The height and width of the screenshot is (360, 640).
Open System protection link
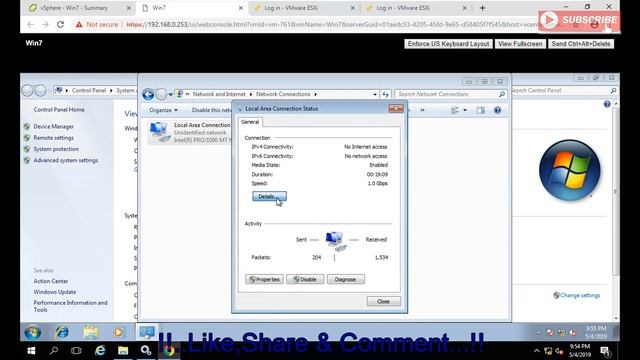pyautogui.click(x=56, y=149)
